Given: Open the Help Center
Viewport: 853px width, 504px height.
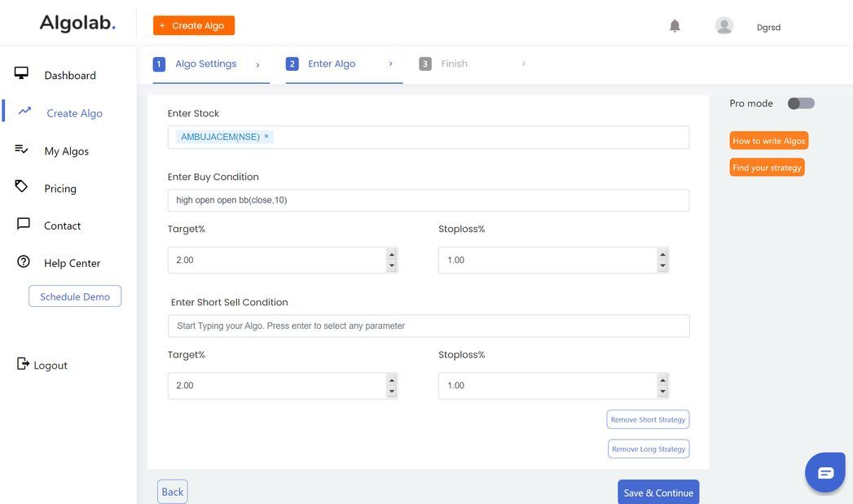Looking at the screenshot, I should point(73,263).
